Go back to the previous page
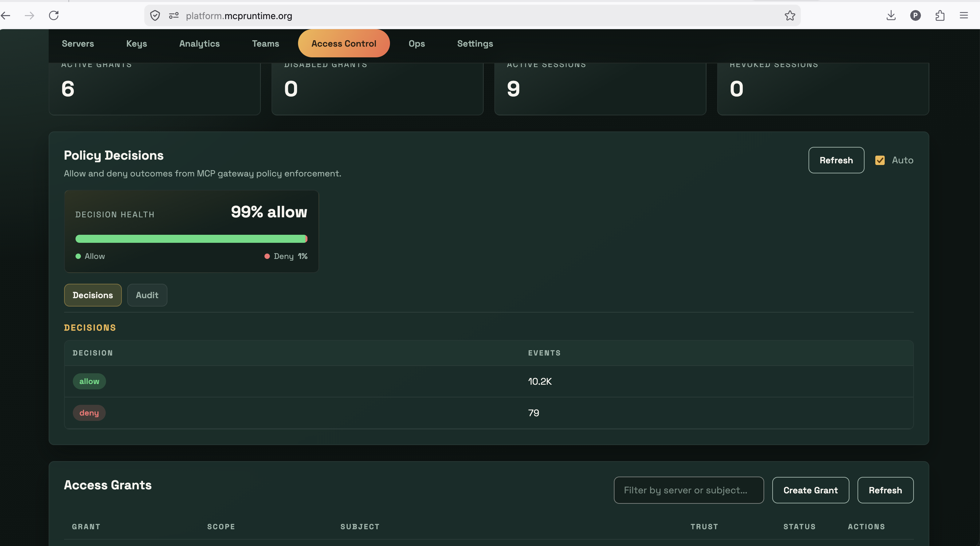980x546 pixels. click(x=6, y=15)
